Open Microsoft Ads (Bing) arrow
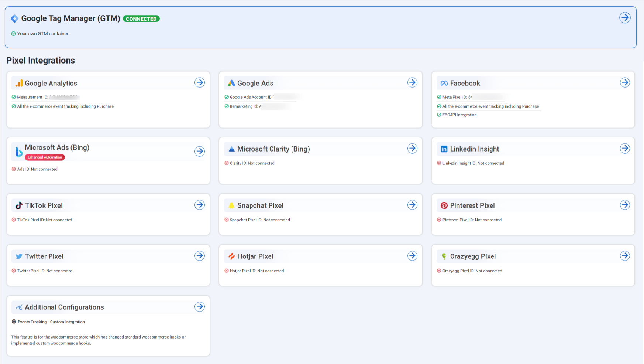 click(200, 151)
